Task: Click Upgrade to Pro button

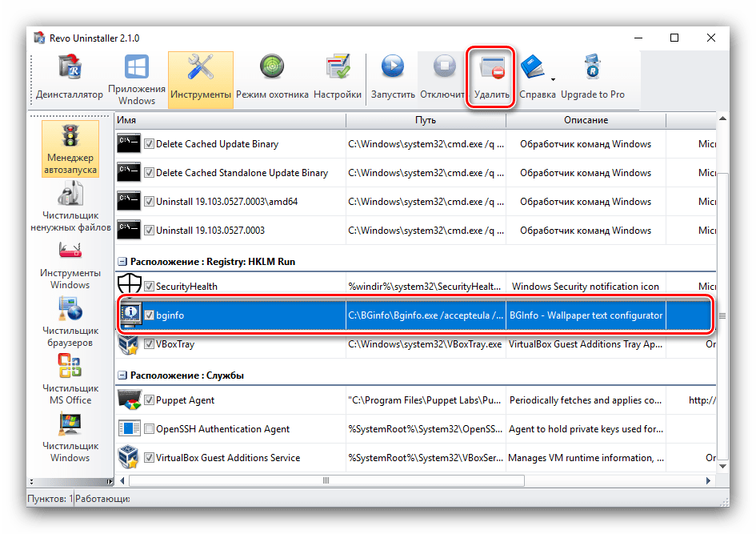Action: pos(593,79)
